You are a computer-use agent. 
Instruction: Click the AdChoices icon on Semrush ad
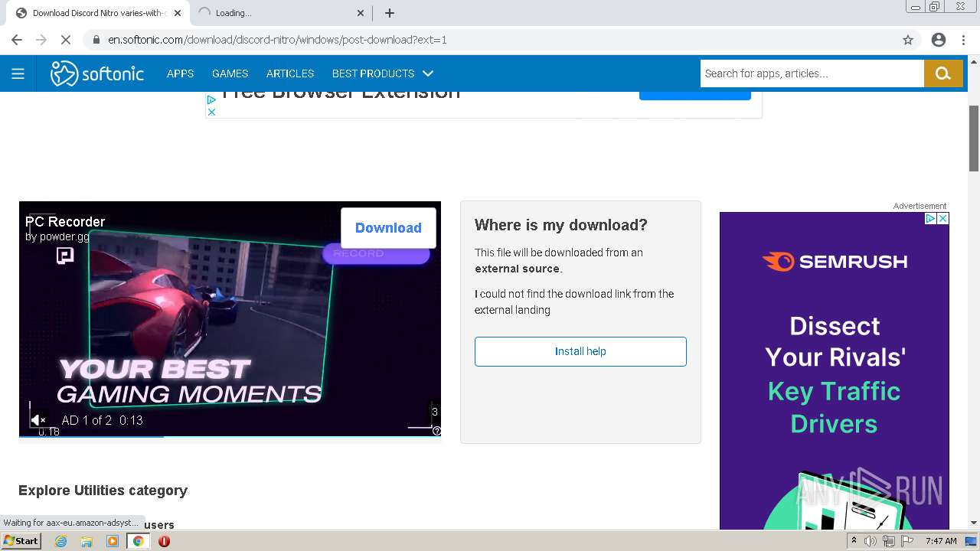coord(930,218)
